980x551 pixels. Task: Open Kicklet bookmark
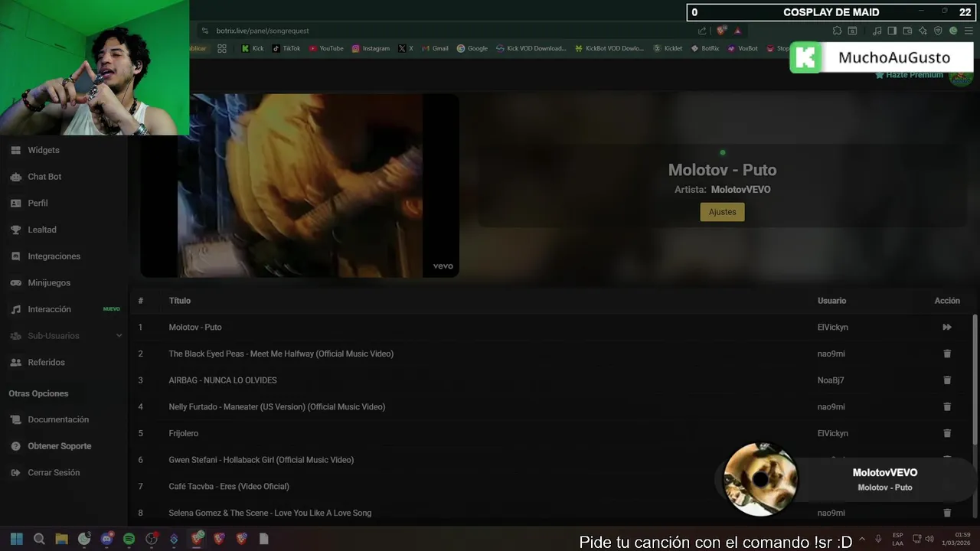(x=668, y=48)
